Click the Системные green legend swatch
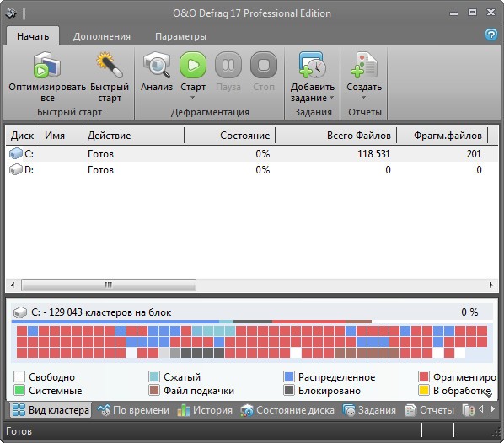The width and height of the screenshot is (504, 443). pyautogui.click(x=19, y=390)
